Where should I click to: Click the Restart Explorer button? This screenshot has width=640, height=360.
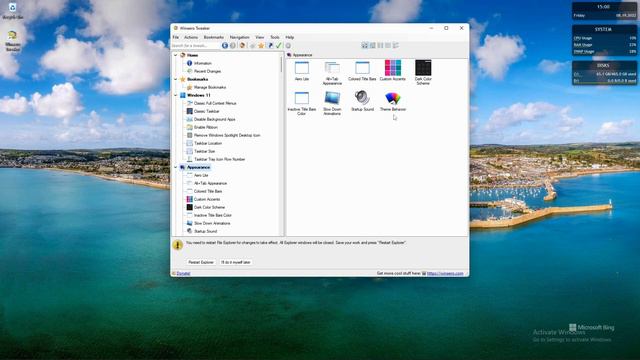pos(201,262)
